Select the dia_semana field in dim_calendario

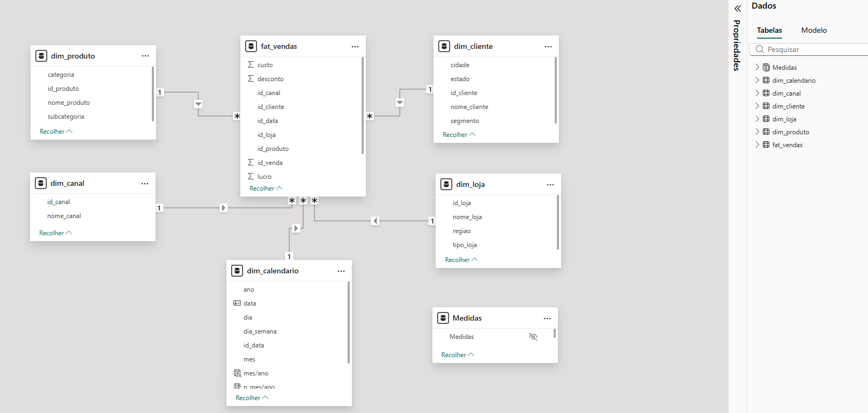(260, 331)
